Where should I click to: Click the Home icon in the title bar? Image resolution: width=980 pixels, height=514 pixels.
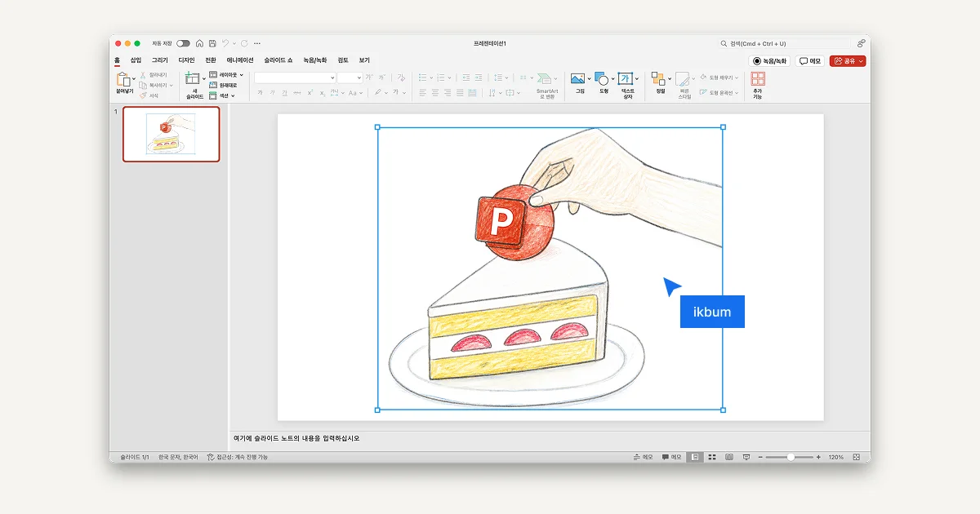(199, 43)
